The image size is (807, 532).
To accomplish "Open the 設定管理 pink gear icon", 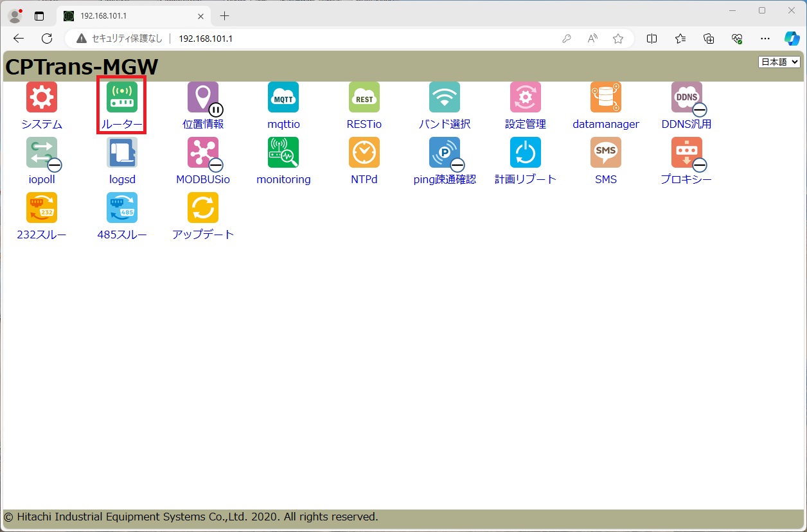I will pyautogui.click(x=526, y=97).
